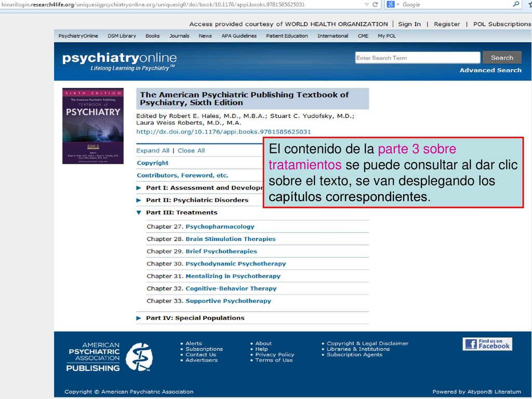
Task: Open the Contact Us footer link
Action: (201, 354)
